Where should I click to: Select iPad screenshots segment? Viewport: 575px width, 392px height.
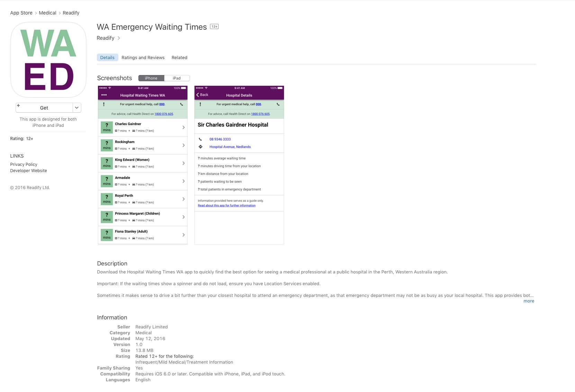point(177,78)
